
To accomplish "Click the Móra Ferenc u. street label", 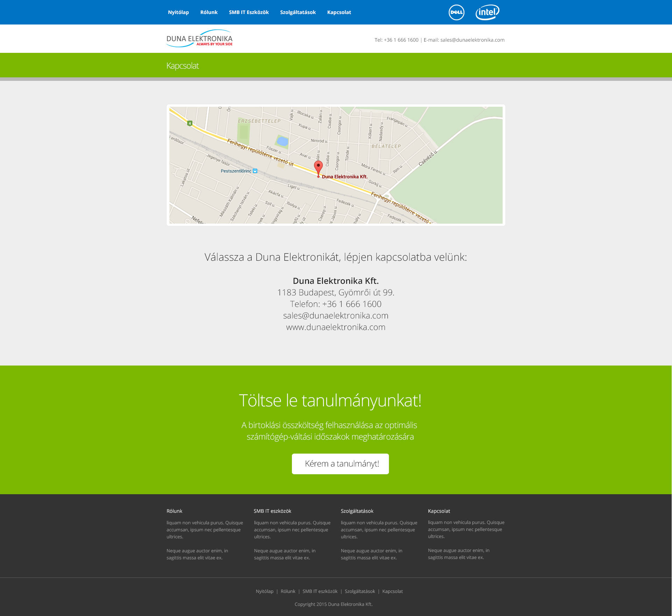I will (x=373, y=169).
